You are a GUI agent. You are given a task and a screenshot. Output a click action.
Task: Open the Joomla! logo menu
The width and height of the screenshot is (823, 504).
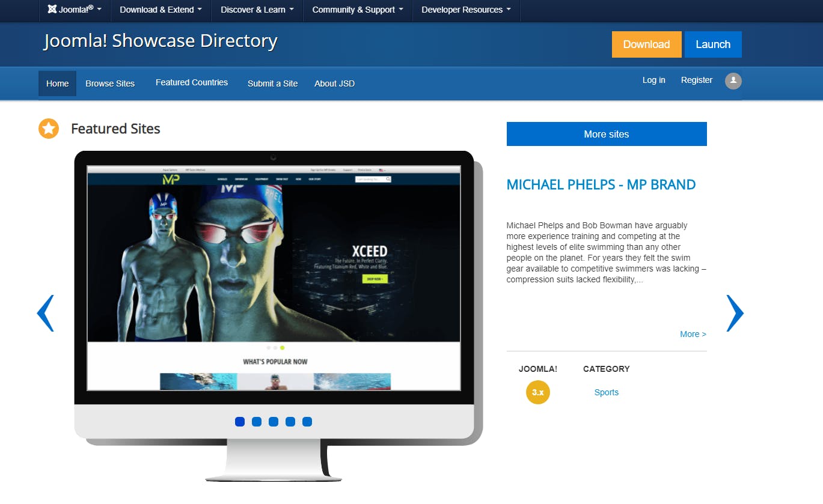75,10
